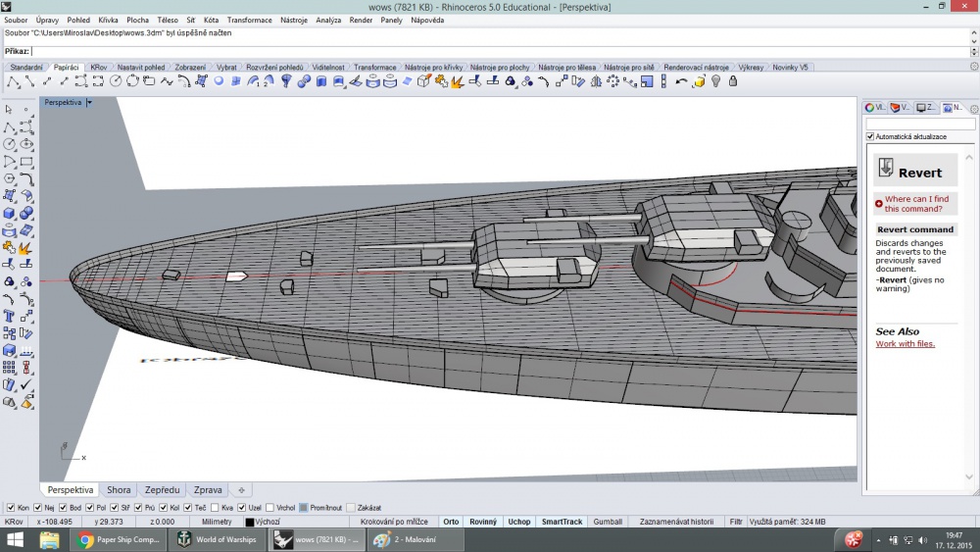Open Chrome Paper Ship Comp taskbar item
This screenshot has height=552, width=980.
(119, 539)
